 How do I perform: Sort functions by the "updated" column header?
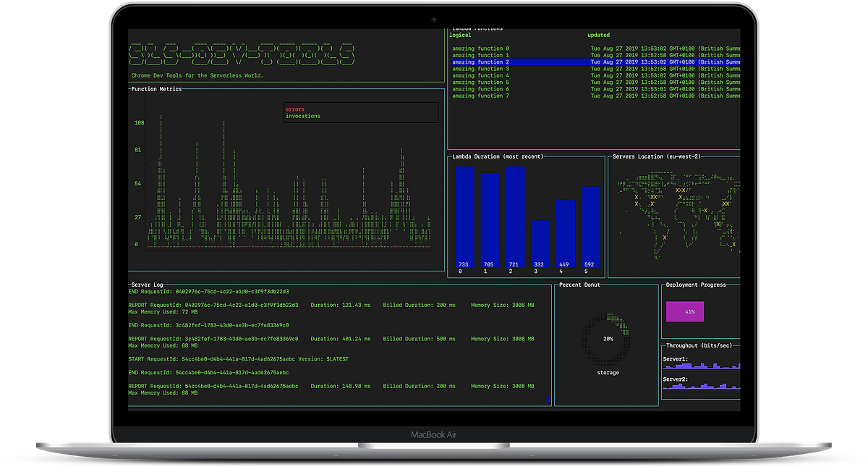[x=597, y=35]
